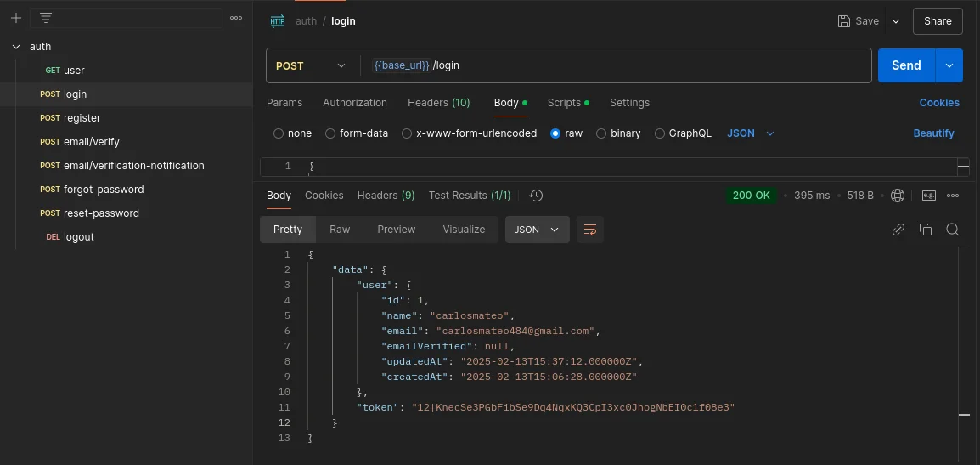This screenshot has height=465, width=980.
Task: Copy response link icon
Action: point(898,230)
